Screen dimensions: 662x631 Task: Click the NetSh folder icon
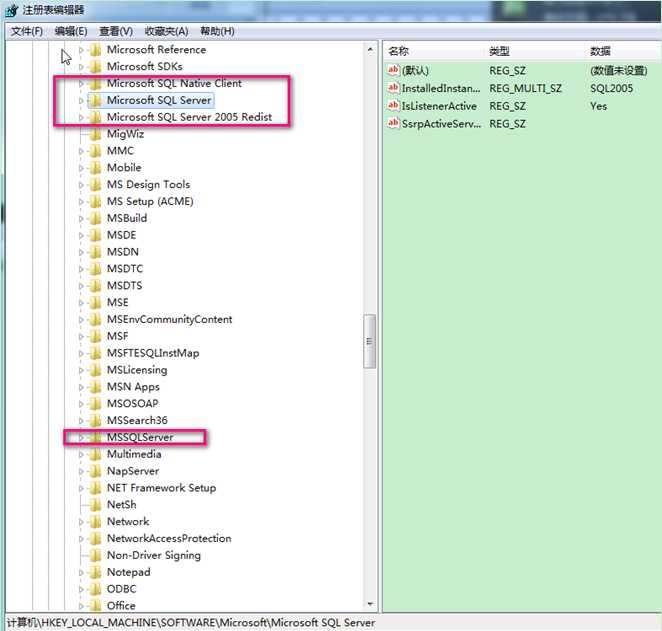(x=96, y=505)
